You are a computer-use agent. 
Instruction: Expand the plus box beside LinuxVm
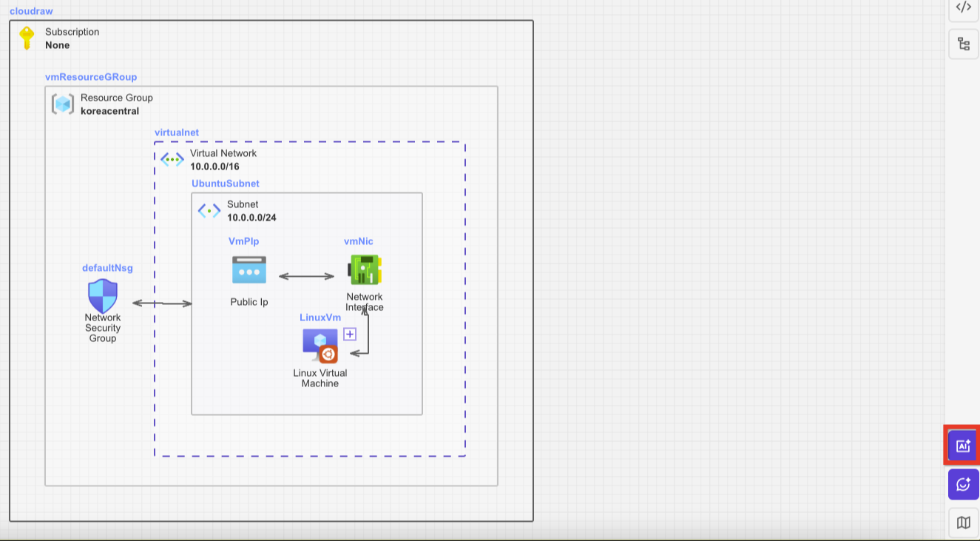350,334
